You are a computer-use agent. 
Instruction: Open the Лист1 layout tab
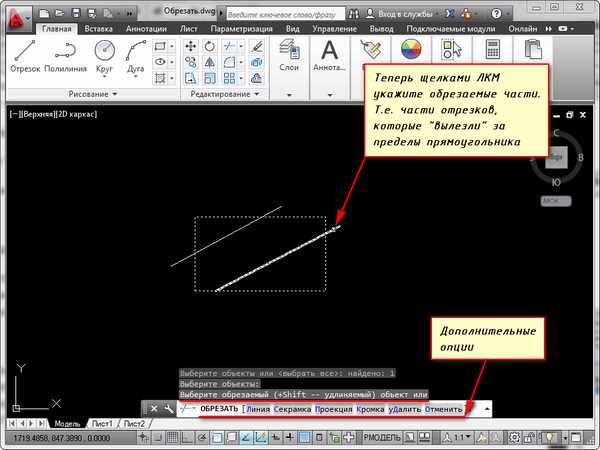tap(102, 424)
